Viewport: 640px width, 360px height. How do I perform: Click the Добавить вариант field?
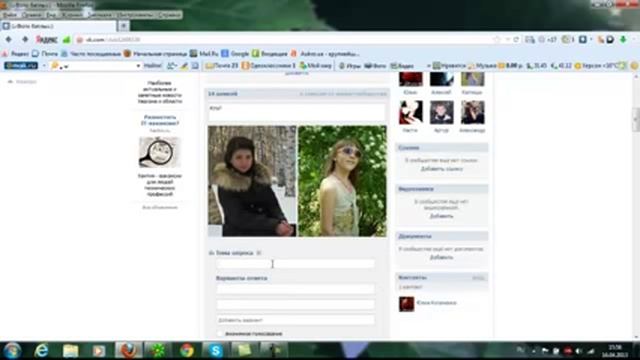(x=295, y=320)
